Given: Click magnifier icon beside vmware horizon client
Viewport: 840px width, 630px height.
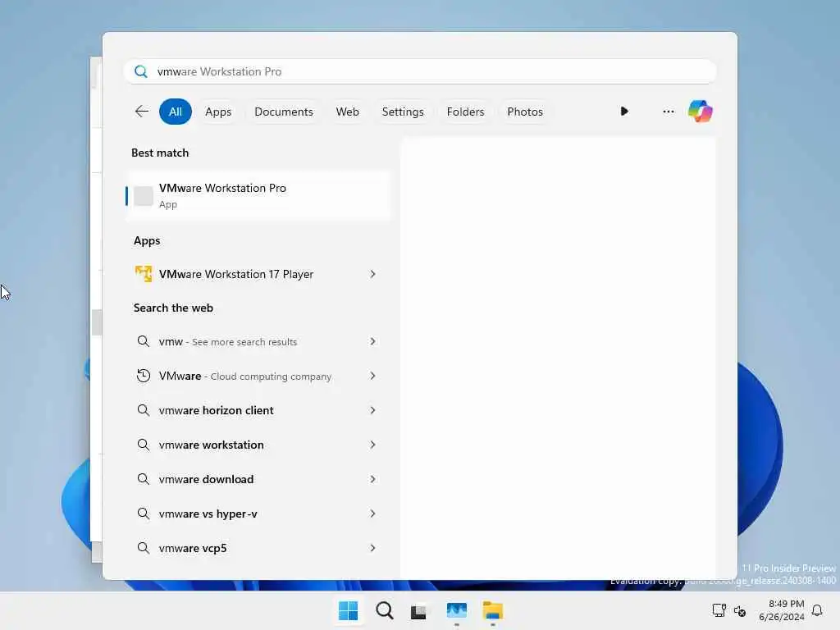Looking at the screenshot, I should [x=143, y=410].
